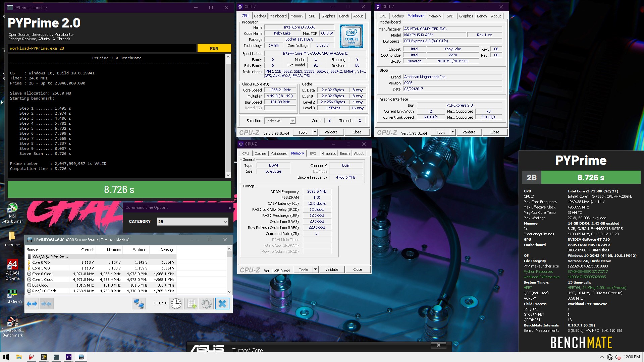Open MSI Afterburner desktop shortcut
The image size is (644, 362).
[x=12, y=213]
